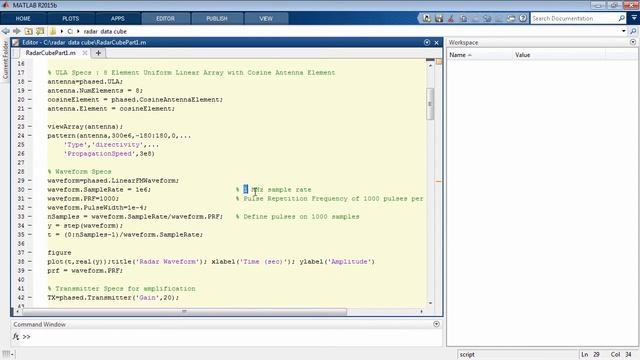
Task: Toggle breakpoint dash on line 38
Action: (x=29, y=262)
